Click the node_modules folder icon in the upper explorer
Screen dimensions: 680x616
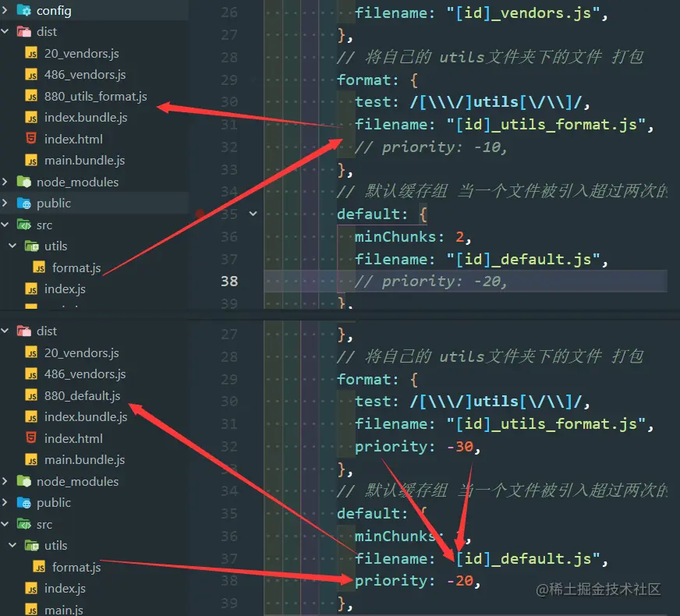point(24,182)
